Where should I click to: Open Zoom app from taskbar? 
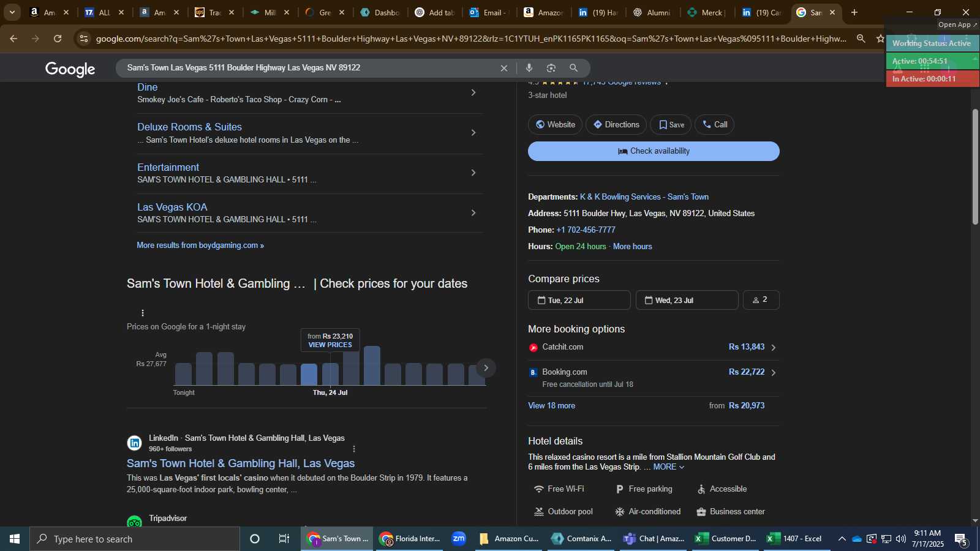point(459,539)
